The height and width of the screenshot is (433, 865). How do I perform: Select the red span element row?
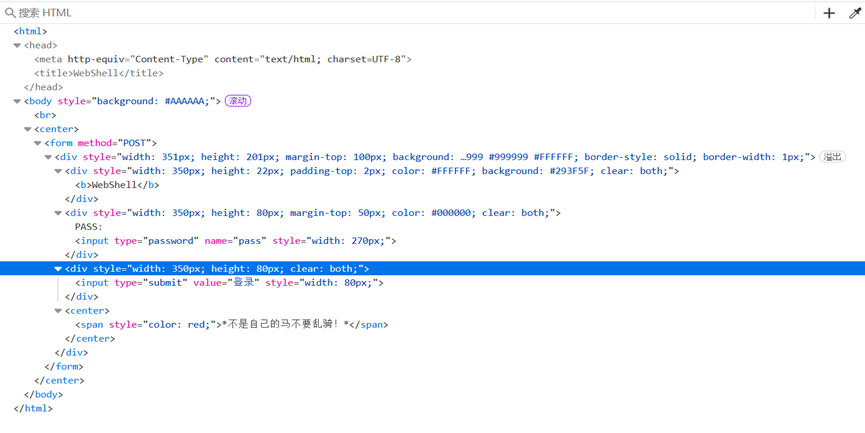[432, 324]
